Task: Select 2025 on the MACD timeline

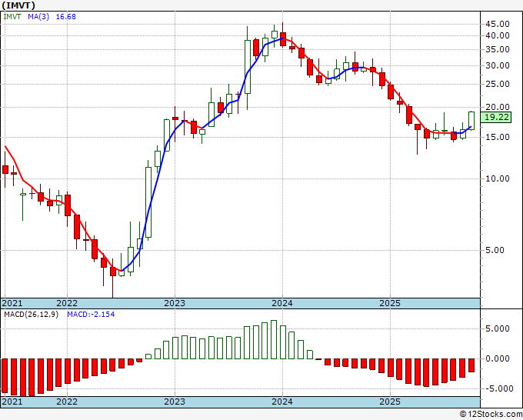Action: point(390,402)
